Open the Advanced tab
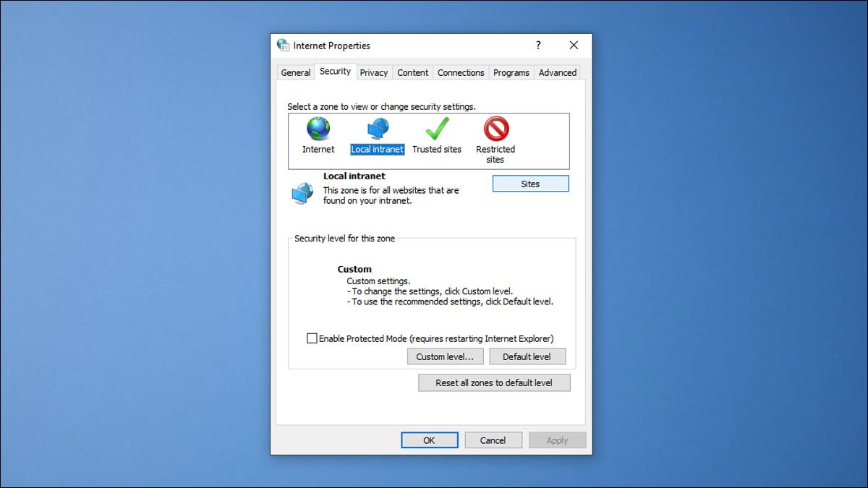The height and width of the screenshot is (488, 868). (558, 72)
